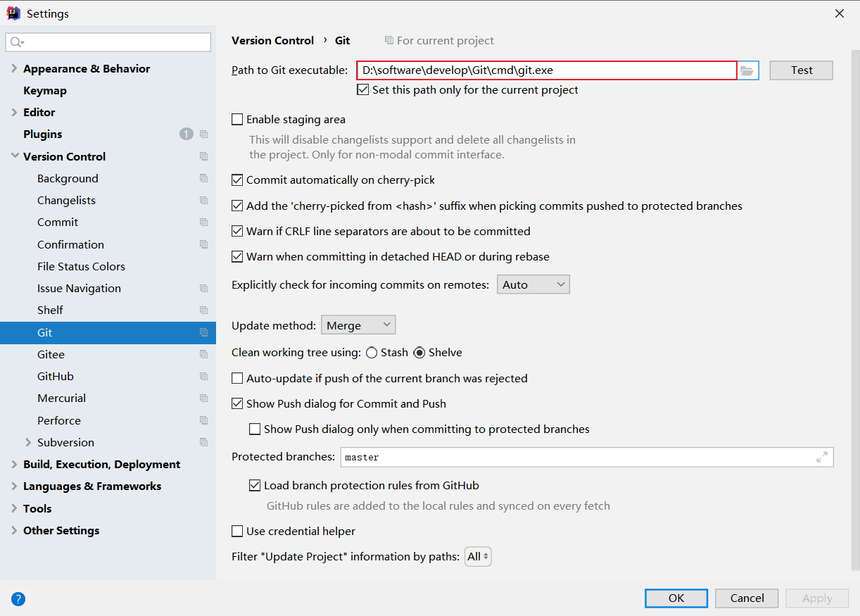Toggle Warn if CRLF line separators checkbox
Screen dimensions: 860x616
[x=237, y=231]
